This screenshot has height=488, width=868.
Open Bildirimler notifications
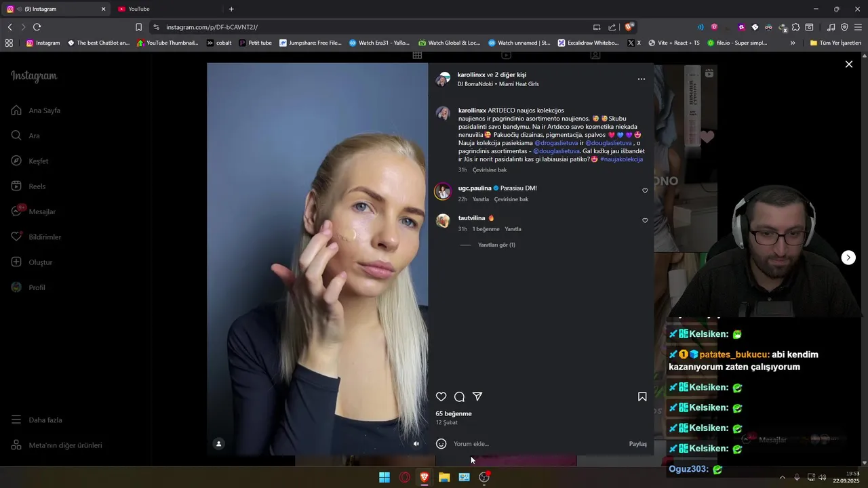[37, 237]
